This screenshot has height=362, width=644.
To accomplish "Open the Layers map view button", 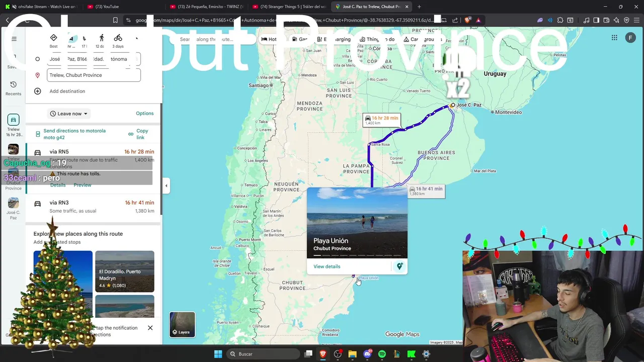I will click(x=182, y=324).
